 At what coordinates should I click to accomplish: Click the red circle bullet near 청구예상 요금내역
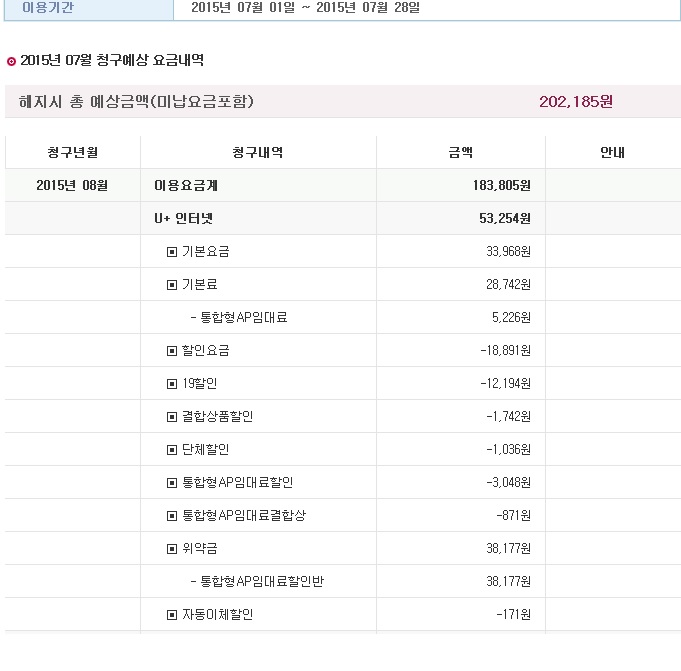pyautogui.click(x=11, y=61)
